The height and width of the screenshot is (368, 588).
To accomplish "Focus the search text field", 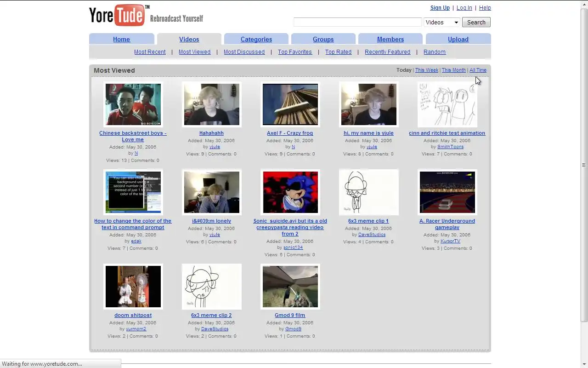I will 357,22.
